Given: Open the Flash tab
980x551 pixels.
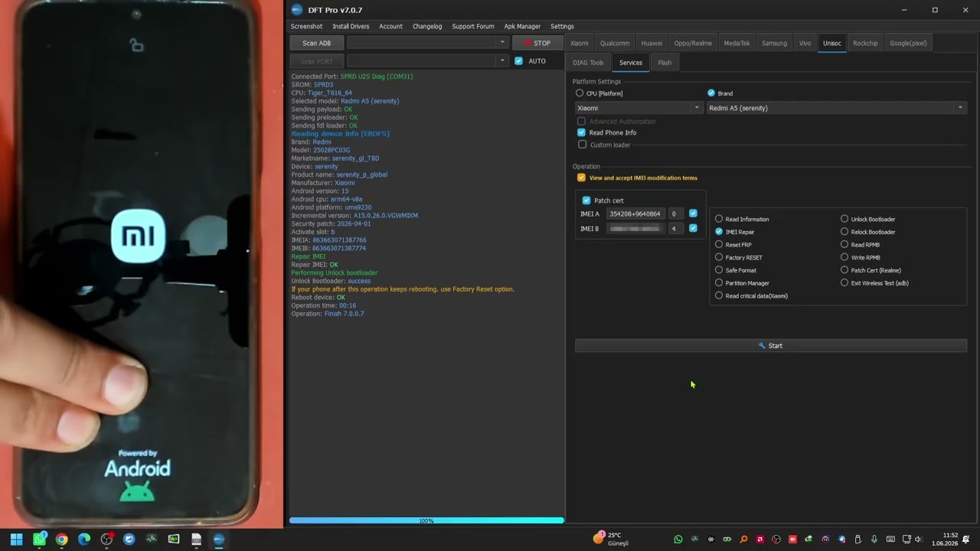Looking at the screenshot, I should tap(665, 63).
